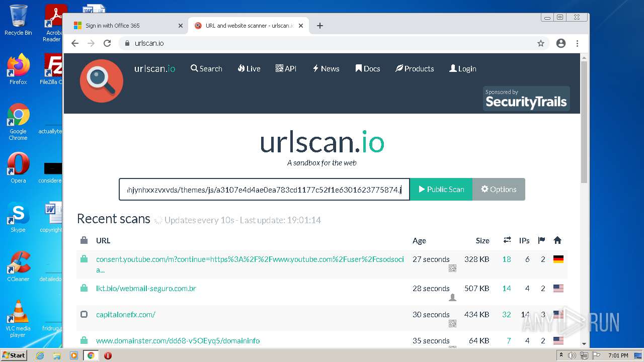Click the urlscan.io magnifier logo
This screenshot has height=362, width=644.
click(x=101, y=81)
